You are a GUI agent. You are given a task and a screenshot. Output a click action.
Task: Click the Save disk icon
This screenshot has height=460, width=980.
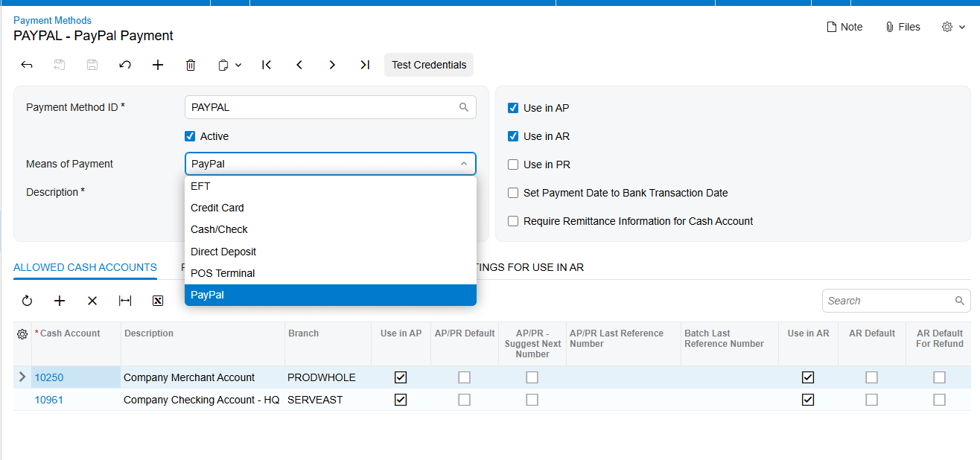[x=92, y=65]
